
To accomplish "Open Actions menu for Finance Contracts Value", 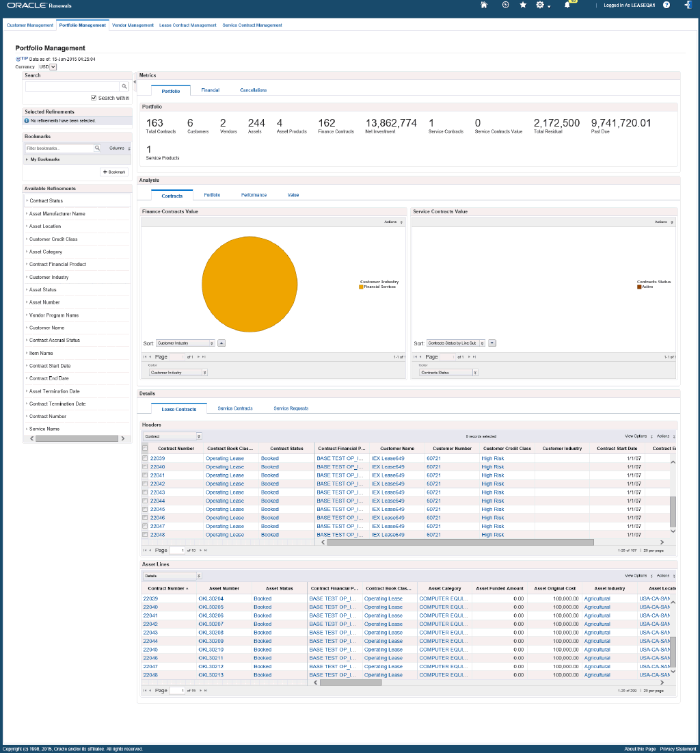I will [394, 222].
